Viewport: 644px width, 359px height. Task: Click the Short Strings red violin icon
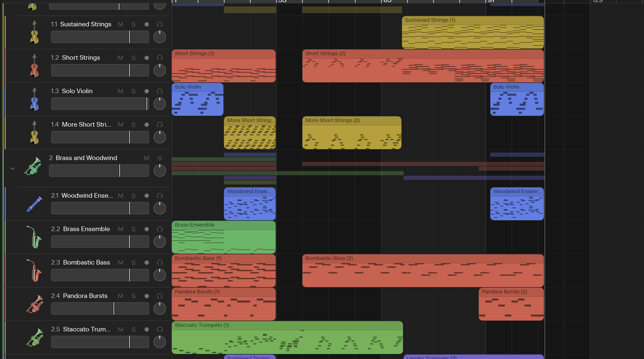click(34, 66)
